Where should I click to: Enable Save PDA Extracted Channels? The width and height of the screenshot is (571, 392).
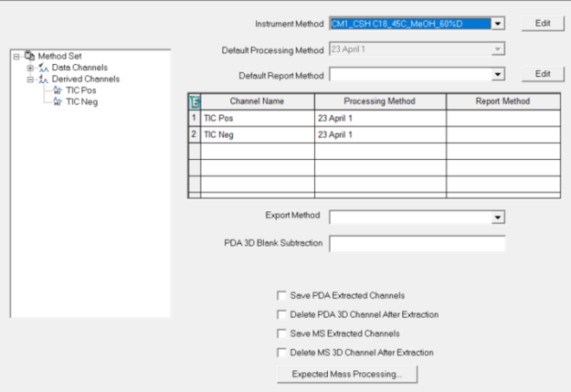[280, 295]
